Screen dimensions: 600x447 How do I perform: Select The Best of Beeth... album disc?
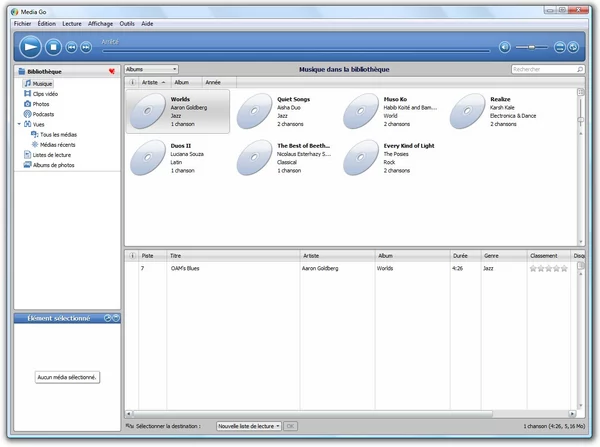click(x=254, y=158)
